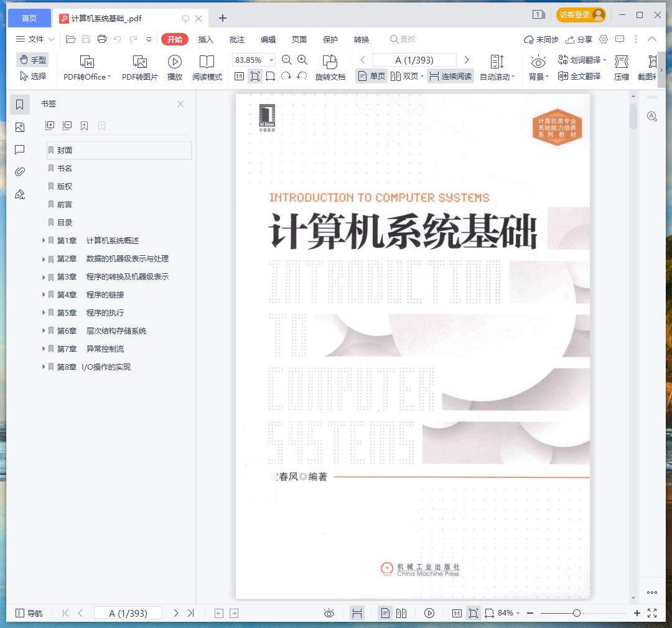Viewport: 672px width, 628px height.
Task: Switch to the 首页 home tab
Action: [29, 18]
